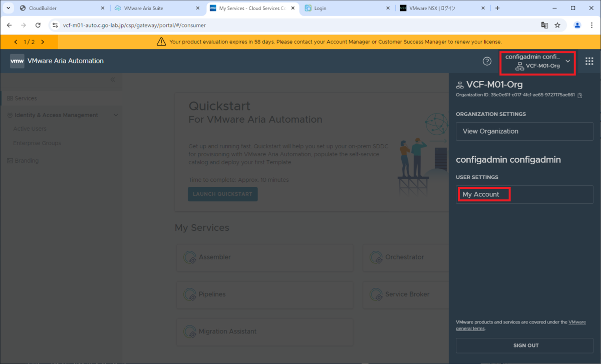Close the CloudBuilder tab
This screenshot has height=364, width=601.
[103, 8]
